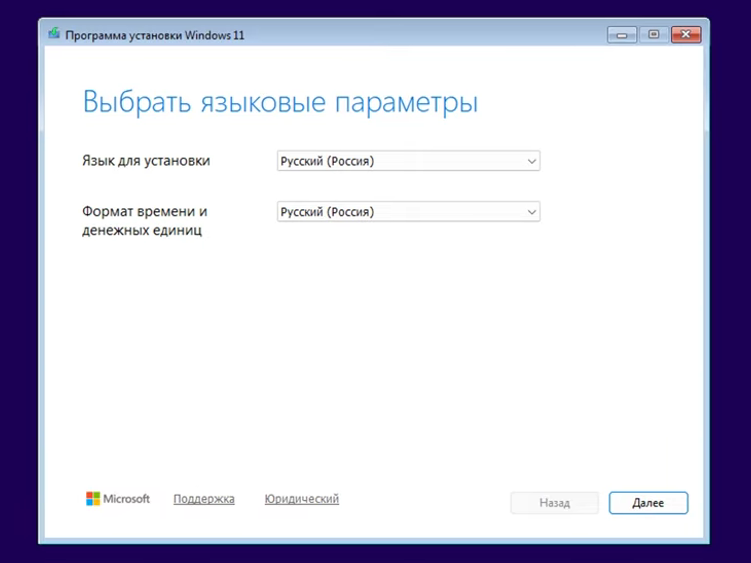Click the "Программа установки Windows 11" title text
Screen dimensions: 751x563
click(155, 35)
